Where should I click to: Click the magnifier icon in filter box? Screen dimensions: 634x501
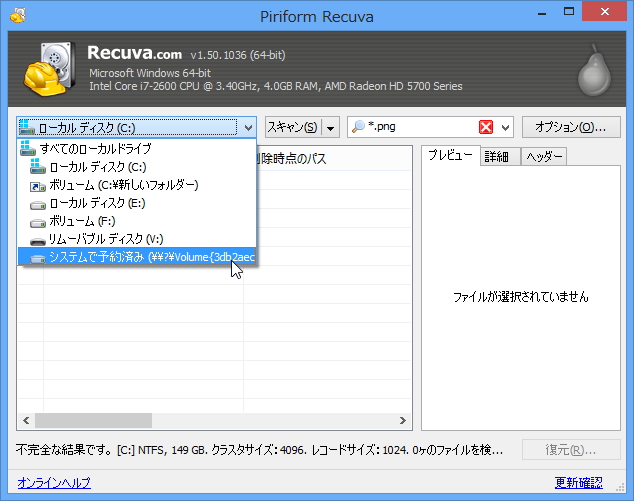click(x=358, y=127)
